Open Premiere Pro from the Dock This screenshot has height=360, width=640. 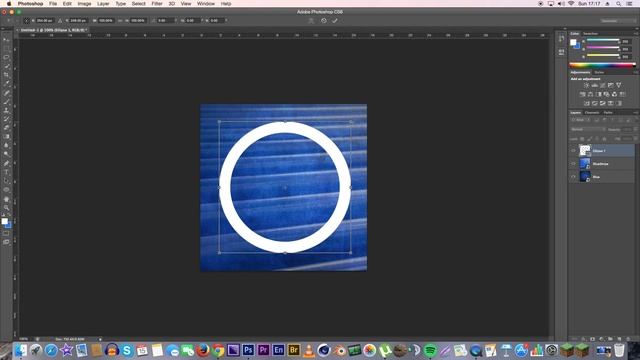(x=263, y=350)
